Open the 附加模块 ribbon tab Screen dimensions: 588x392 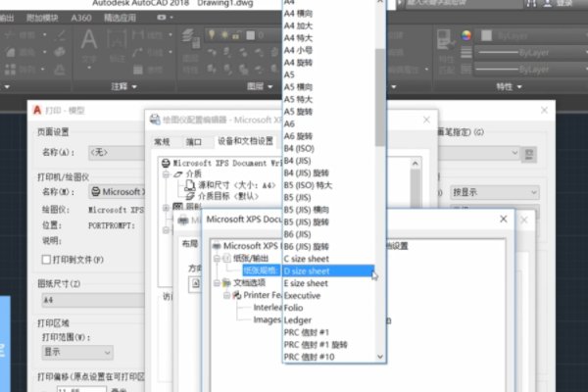[x=42, y=18]
